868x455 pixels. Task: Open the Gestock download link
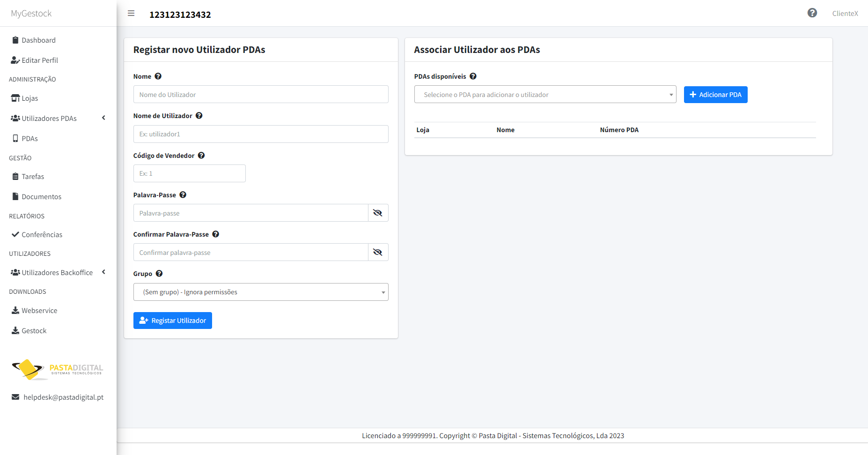tap(34, 331)
